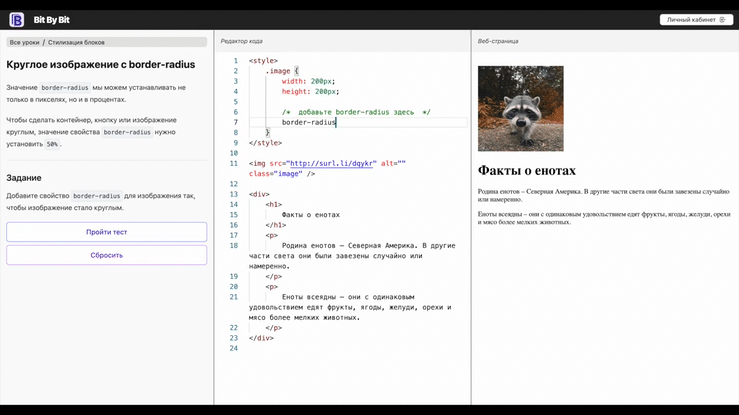Viewport: 739px width, 415px height.
Task: Click lesson title Круглое изображение с border-radius
Action: (101, 65)
